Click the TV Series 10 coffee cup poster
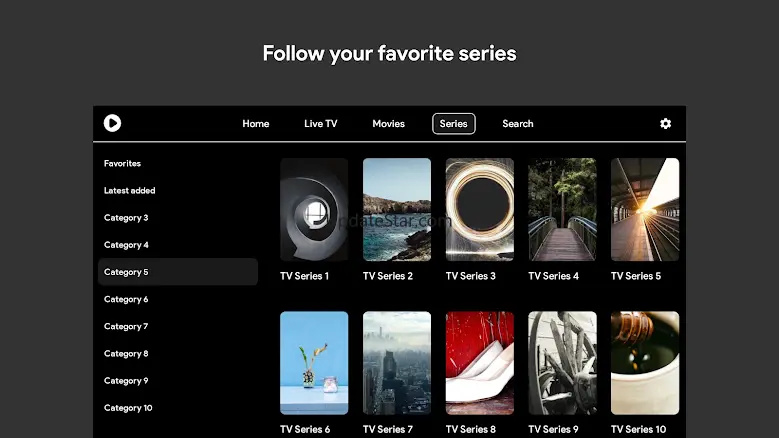 click(x=645, y=363)
